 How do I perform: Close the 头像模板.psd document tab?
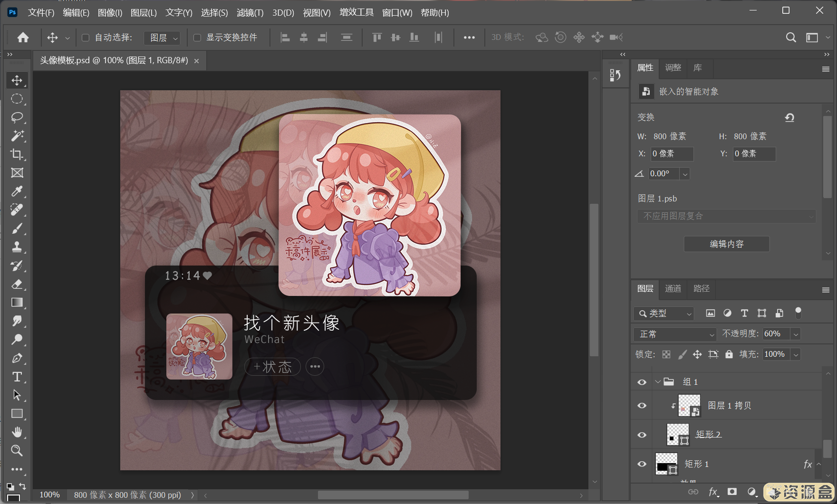point(196,61)
